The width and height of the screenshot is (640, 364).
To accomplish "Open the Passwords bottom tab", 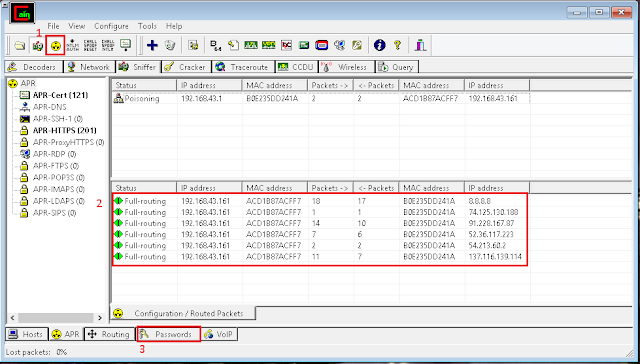I will 169,334.
